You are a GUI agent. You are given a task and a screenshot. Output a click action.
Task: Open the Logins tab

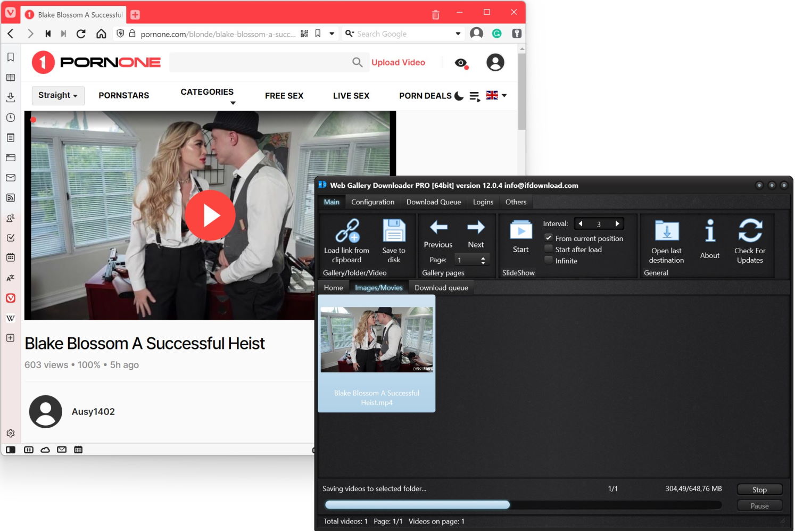(483, 202)
